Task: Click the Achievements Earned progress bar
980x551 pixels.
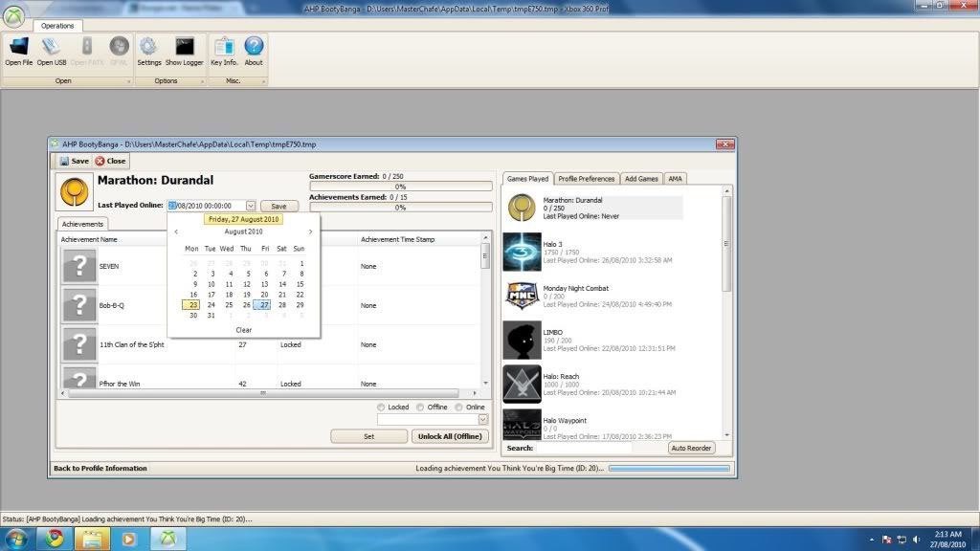Action: (x=401, y=207)
